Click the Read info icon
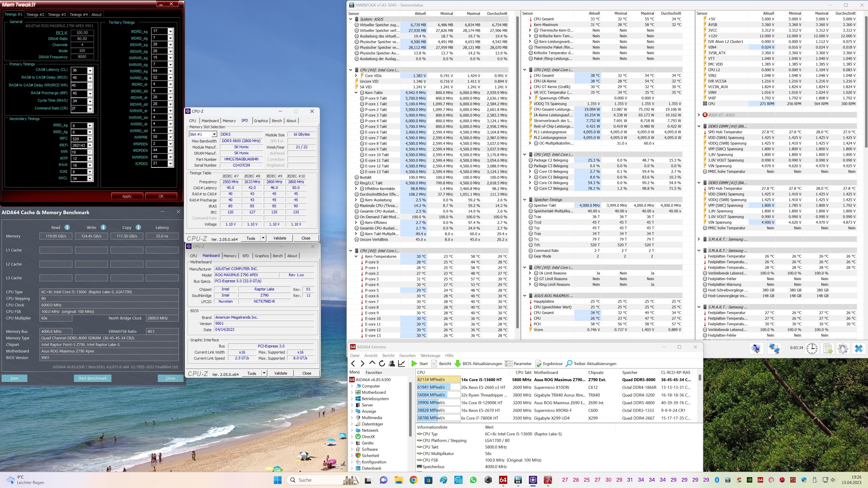The height and width of the screenshot is (488, 868). pyautogui.click(x=67, y=227)
